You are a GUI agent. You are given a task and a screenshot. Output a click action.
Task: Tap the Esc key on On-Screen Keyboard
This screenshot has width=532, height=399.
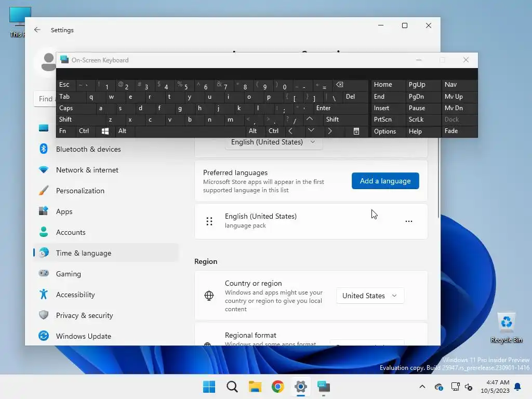66,85
